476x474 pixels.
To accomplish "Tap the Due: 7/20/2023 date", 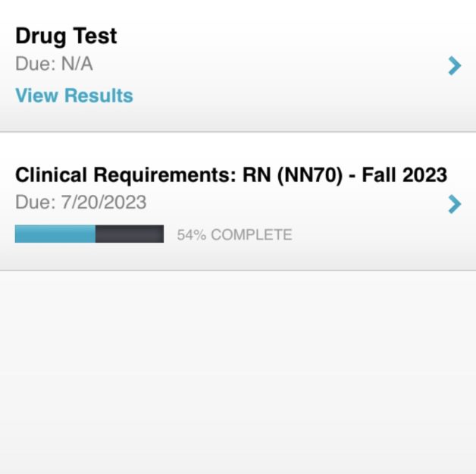I will (x=80, y=202).
